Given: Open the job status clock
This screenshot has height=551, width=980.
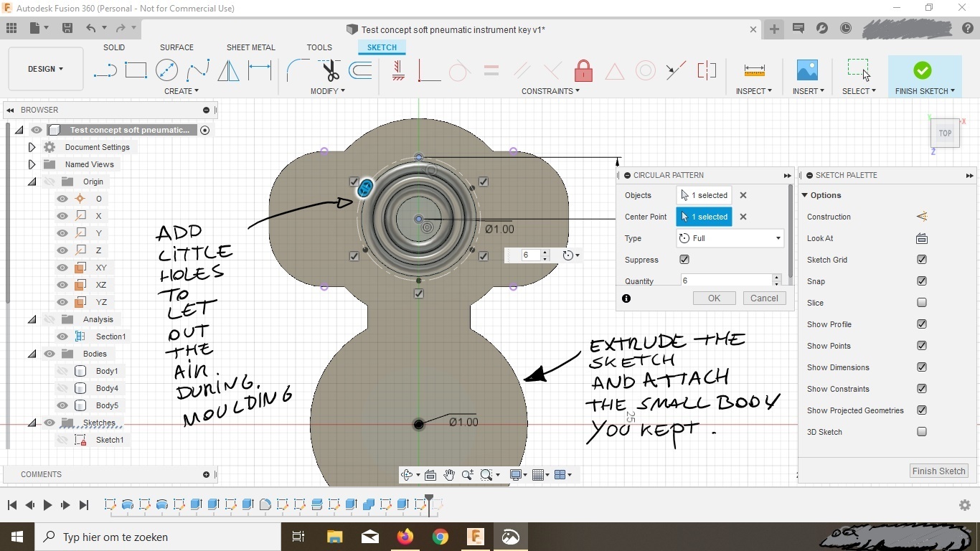Looking at the screenshot, I should coord(846,28).
